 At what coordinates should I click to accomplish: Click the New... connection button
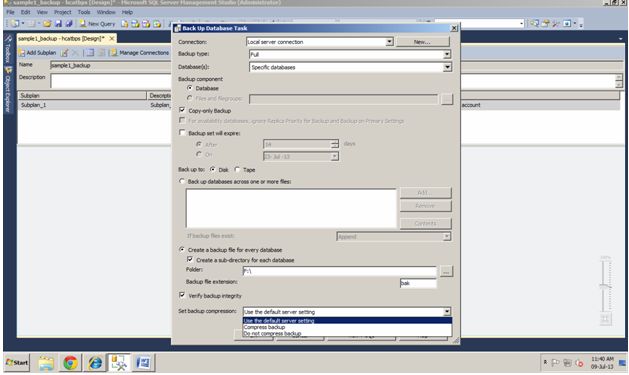(x=422, y=42)
